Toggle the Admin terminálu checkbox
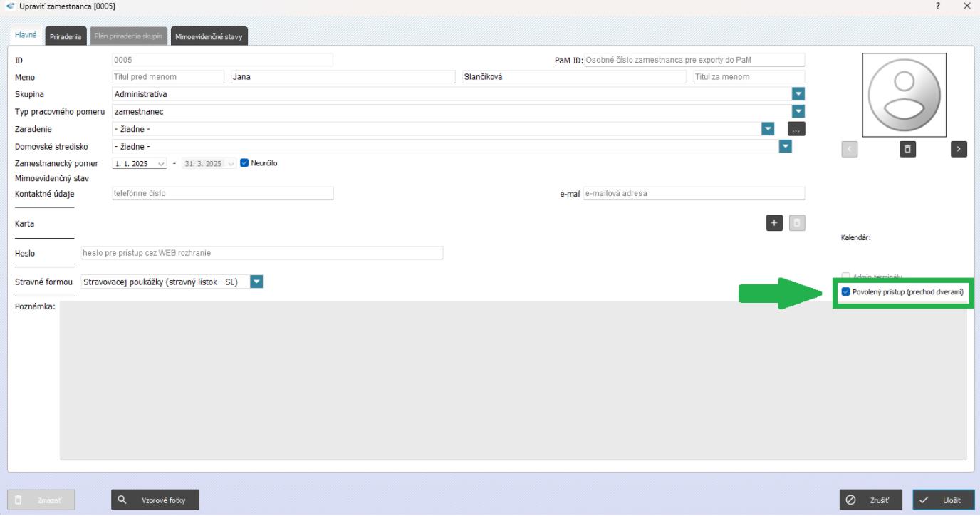Viewport: 980px width, 516px height. tap(845, 277)
